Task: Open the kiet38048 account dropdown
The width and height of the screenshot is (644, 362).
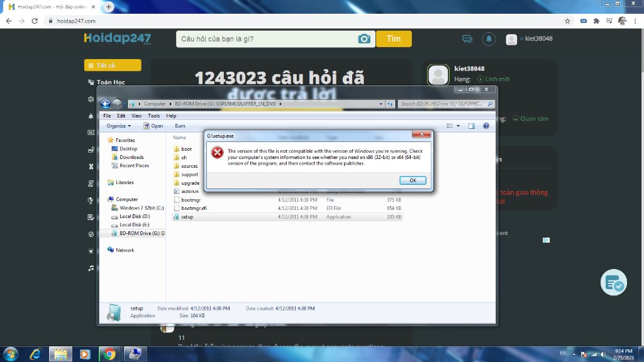Action: coord(530,39)
